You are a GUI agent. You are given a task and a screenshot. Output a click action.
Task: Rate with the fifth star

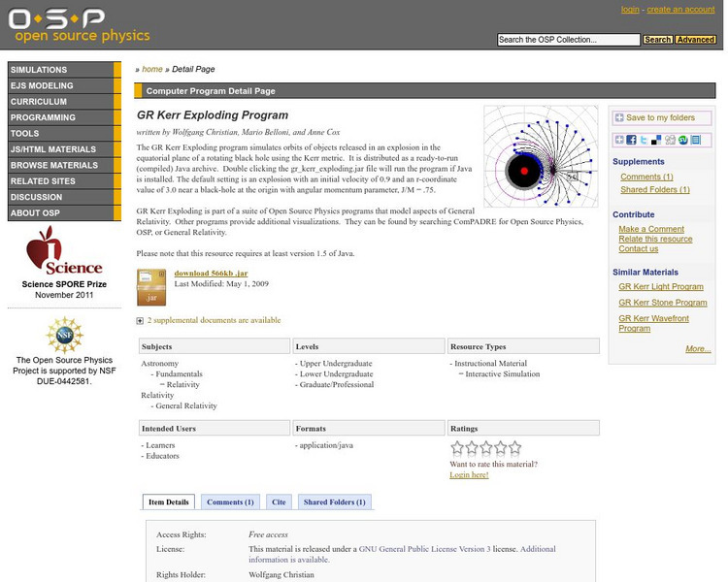click(x=514, y=447)
